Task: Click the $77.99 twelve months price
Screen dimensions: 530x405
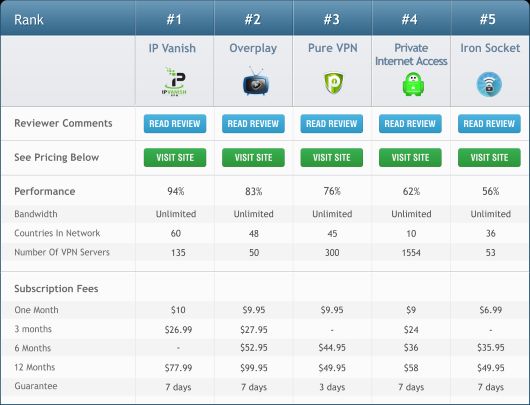Action: click(x=178, y=367)
